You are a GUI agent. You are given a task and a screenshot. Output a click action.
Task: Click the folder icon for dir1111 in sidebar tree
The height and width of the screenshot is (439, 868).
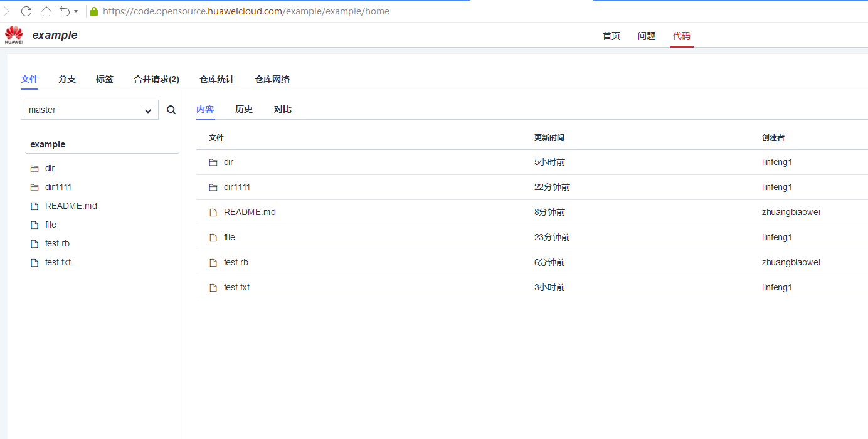click(34, 188)
